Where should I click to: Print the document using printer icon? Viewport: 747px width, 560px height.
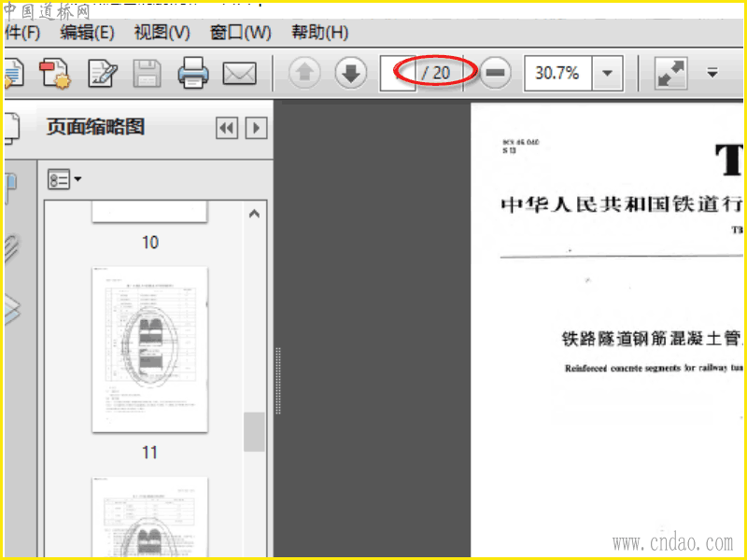pyautogui.click(x=193, y=73)
